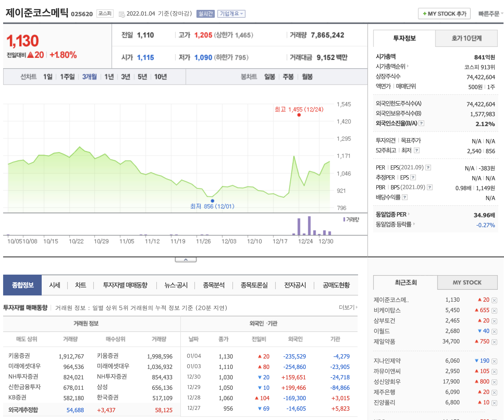Remove 비케이탑스 from the recent list

click(494, 311)
